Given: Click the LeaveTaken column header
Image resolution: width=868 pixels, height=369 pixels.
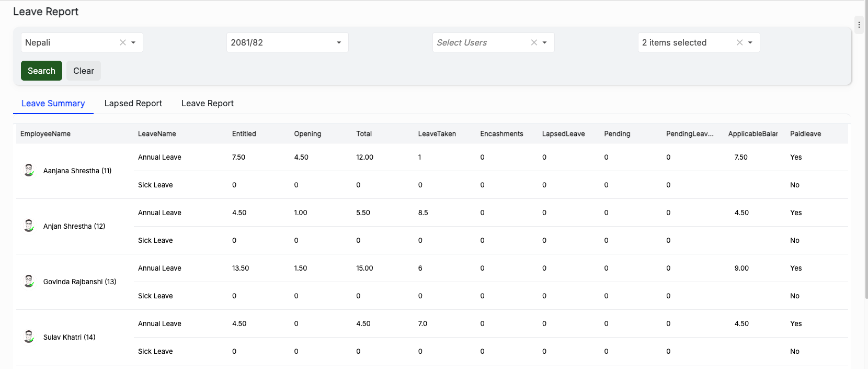Looking at the screenshot, I should point(437,134).
